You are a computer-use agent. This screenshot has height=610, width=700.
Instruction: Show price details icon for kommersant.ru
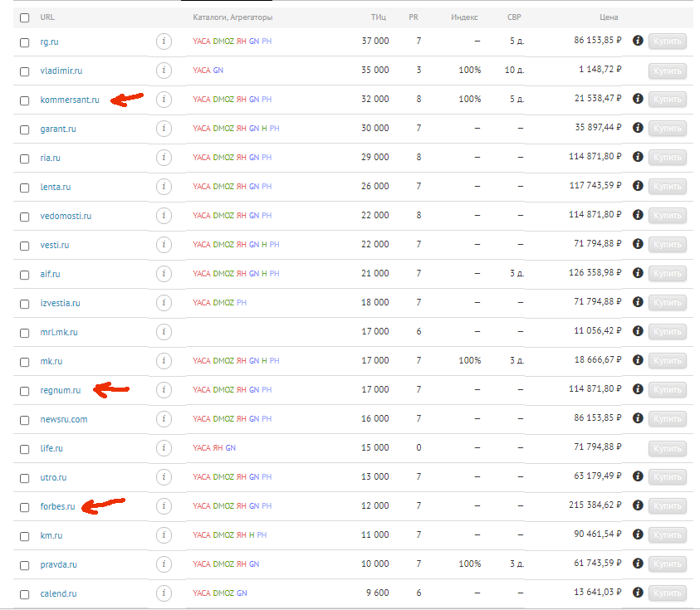click(638, 99)
